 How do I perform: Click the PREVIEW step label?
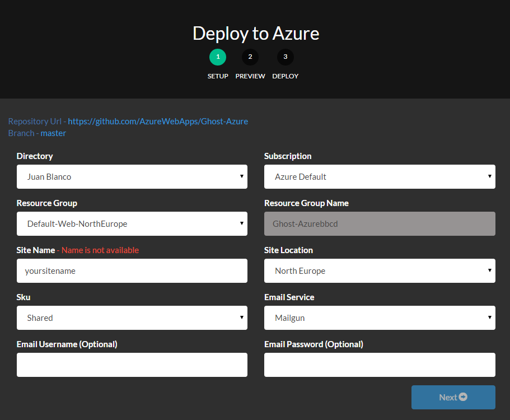[x=250, y=76]
